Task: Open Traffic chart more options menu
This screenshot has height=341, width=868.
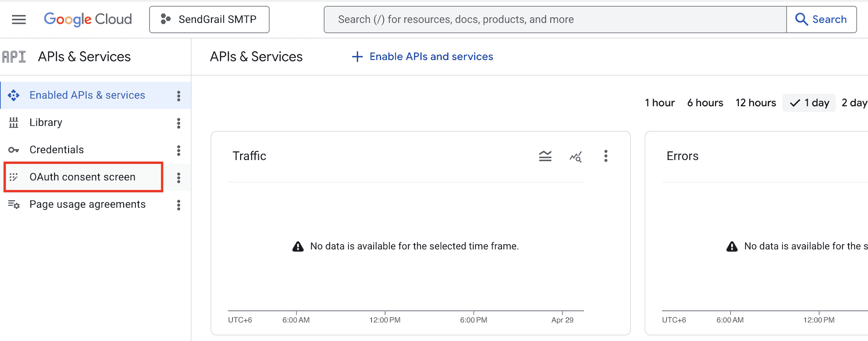Action: pos(606,156)
